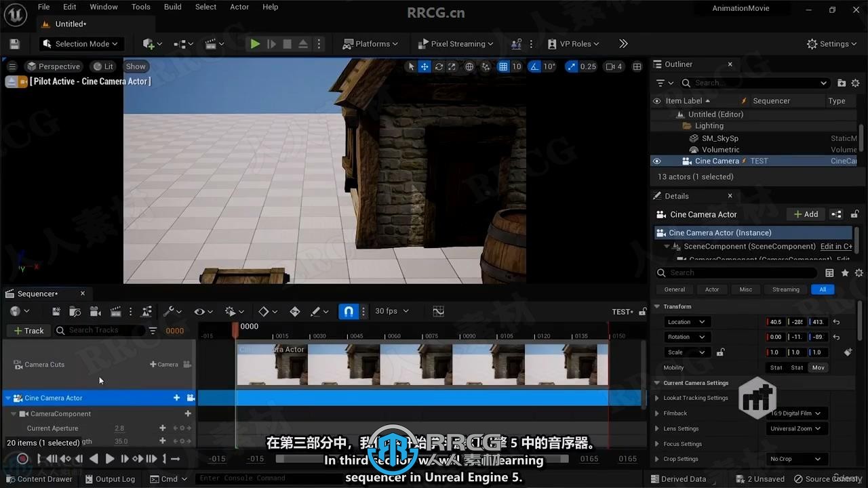Viewport: 868px width, 488px height.
Task: Save the current level with the floppy disk icon
Action: click(x=14, y=44)
